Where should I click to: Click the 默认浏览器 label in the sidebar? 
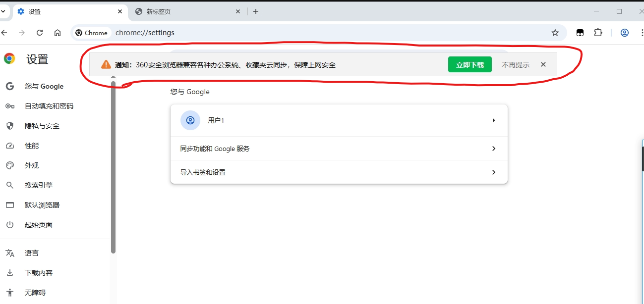coord(42,205)
